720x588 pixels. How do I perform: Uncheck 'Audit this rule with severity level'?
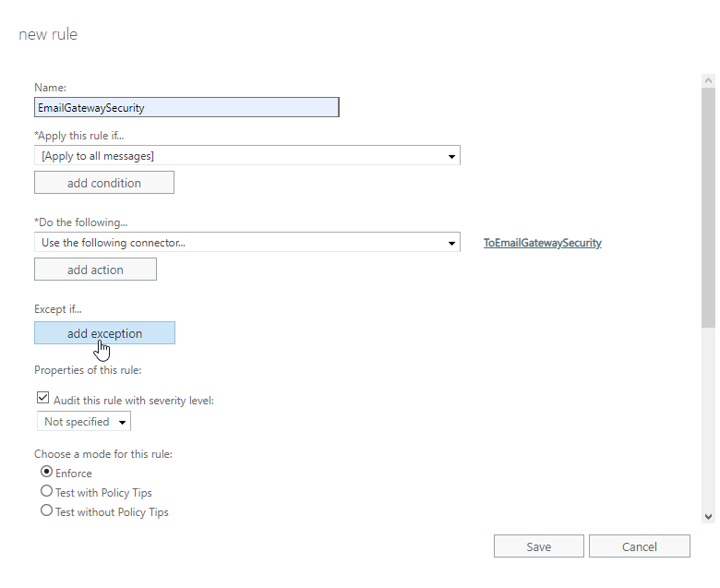coord(42,399)
